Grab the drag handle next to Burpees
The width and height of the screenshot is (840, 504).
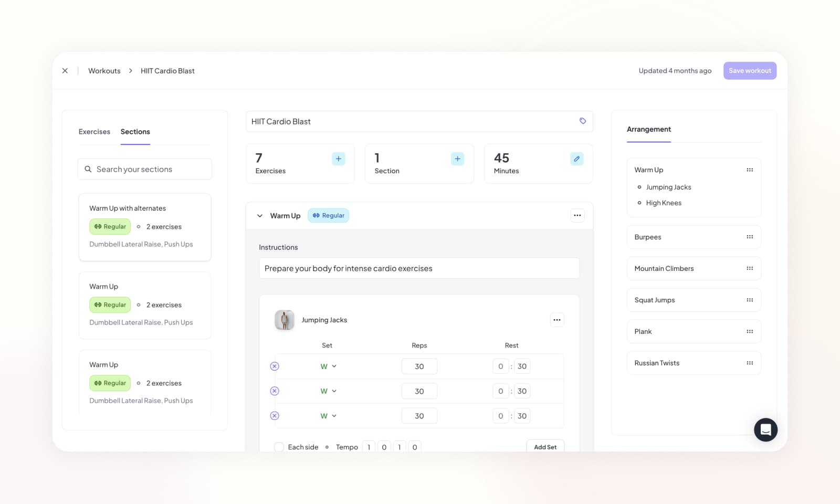pyautogui.click(x=749, y=237)
